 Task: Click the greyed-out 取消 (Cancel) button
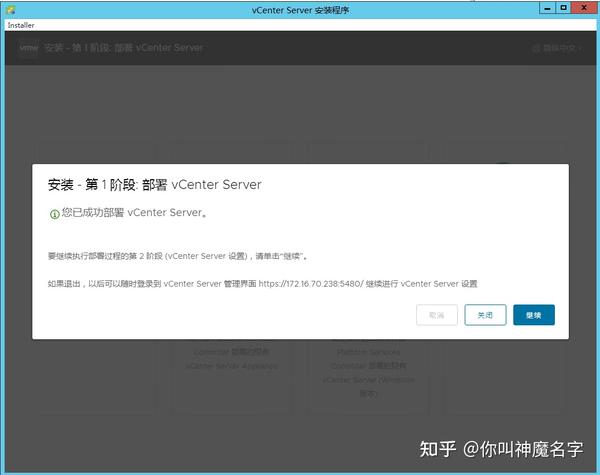[437, 315]
